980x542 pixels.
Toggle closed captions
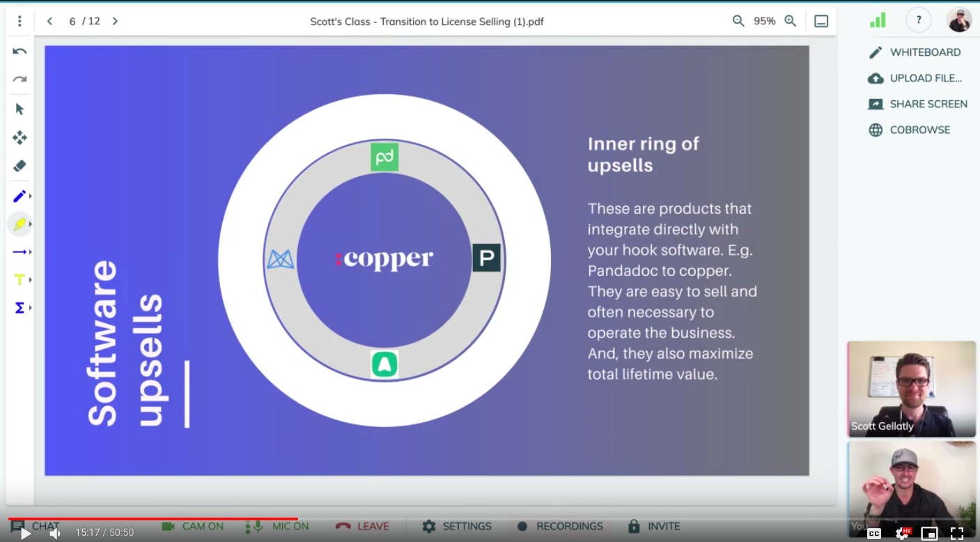pyautogui.click(x=874, y=534)
